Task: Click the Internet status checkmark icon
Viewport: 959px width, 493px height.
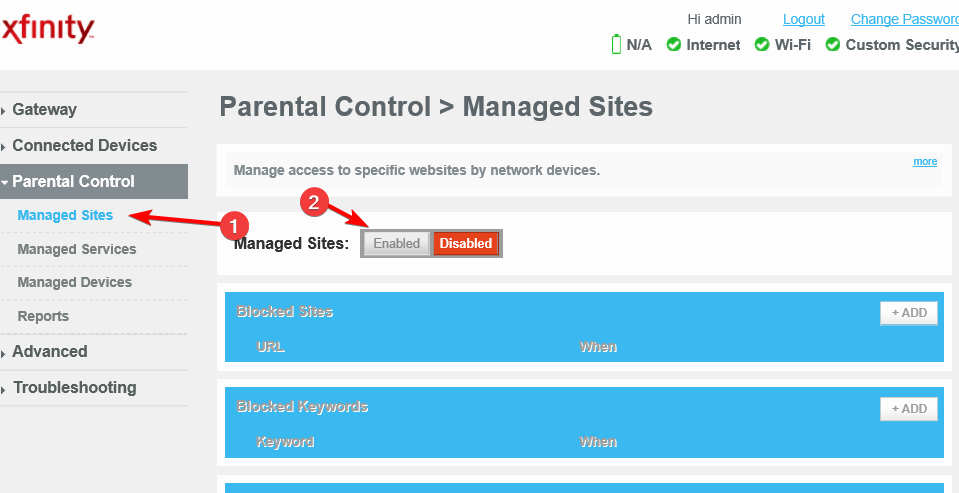Action: pyautogui.click(x=673, y=45)
